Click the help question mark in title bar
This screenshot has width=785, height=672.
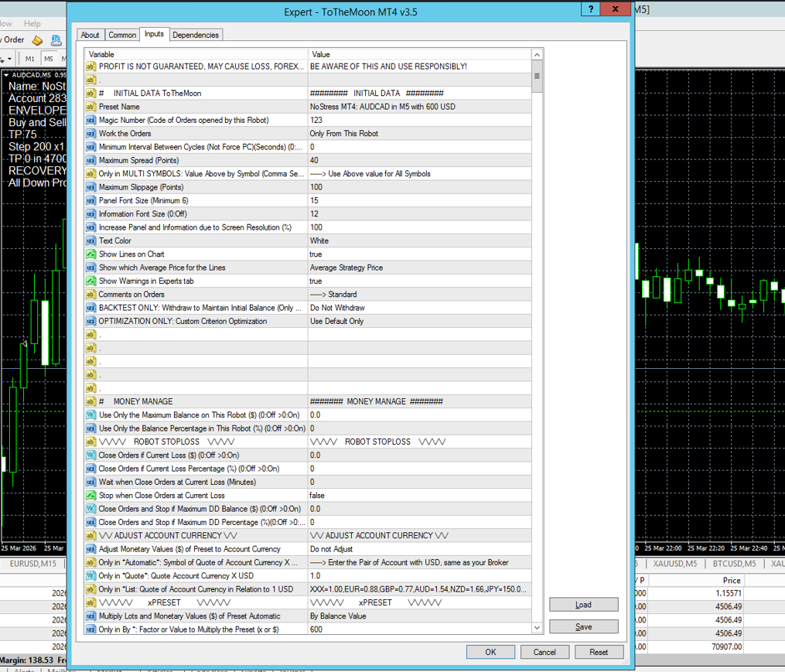pos(591,9)
